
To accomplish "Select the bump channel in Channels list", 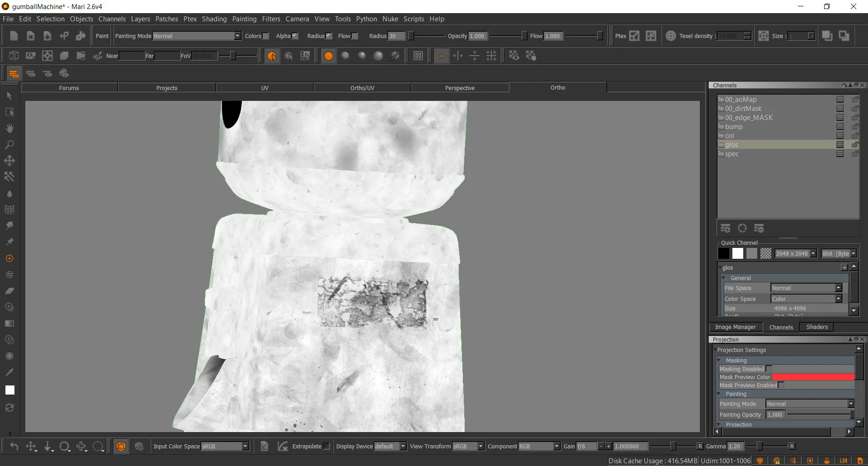I will click(733, 127).
